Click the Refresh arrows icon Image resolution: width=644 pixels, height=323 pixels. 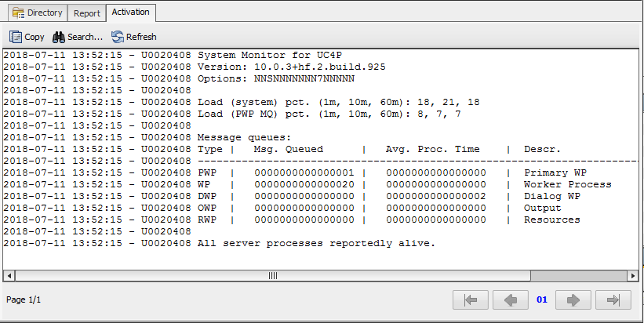(x=118, y=37)
